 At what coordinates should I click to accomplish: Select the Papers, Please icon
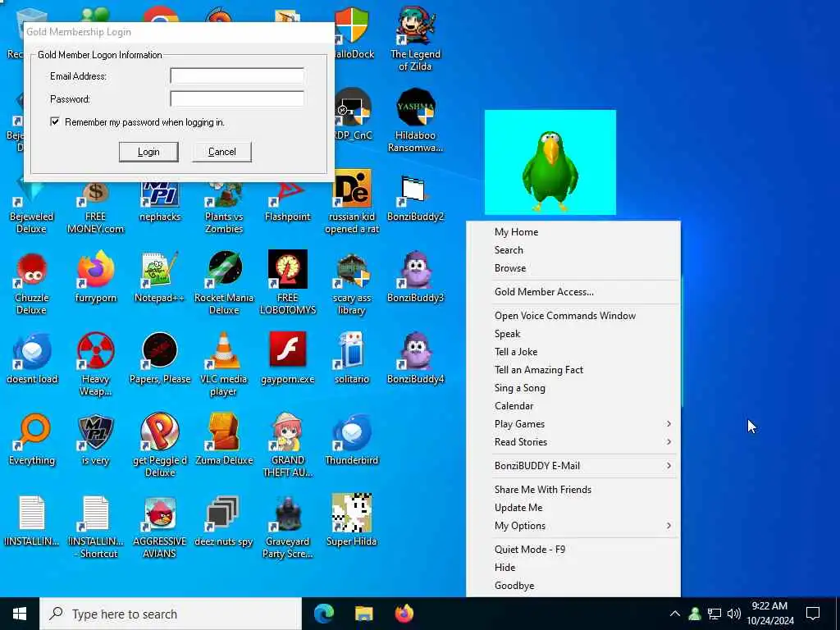coord(160,358)
